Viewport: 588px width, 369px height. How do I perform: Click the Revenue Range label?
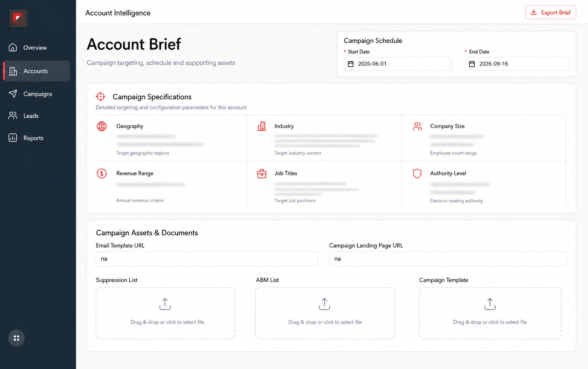[x=135, y=173]
